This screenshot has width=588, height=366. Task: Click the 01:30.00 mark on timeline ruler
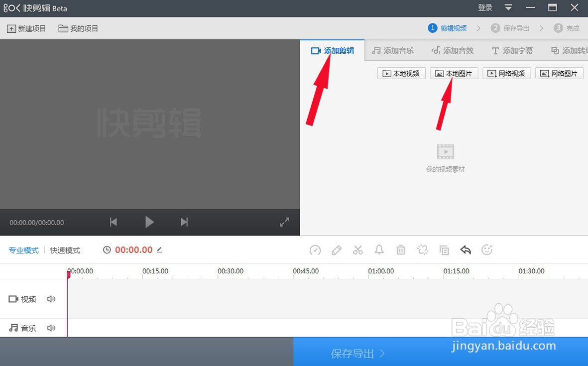point(531,271)
